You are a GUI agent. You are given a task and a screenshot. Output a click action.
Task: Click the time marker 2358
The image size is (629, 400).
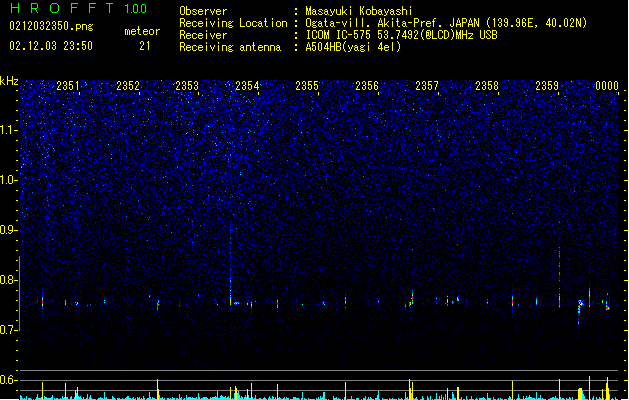[x=487, y=86]
